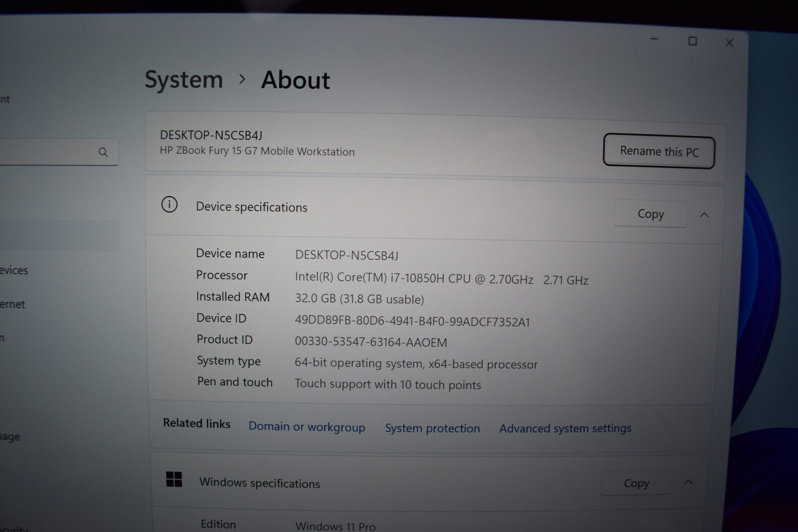Click the search magnifier icon in sidebar
The image size is (798, 532).
tap(103, 152)
